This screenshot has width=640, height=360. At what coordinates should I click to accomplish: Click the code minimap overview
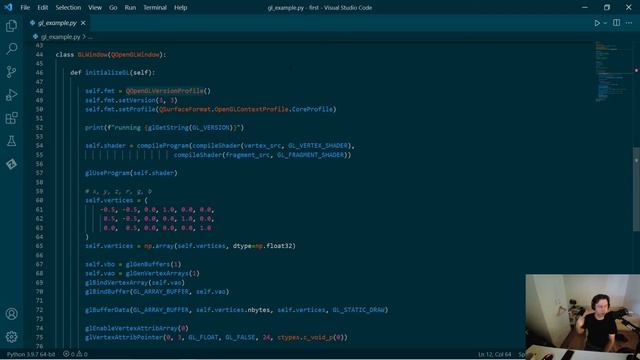[613, 71]
